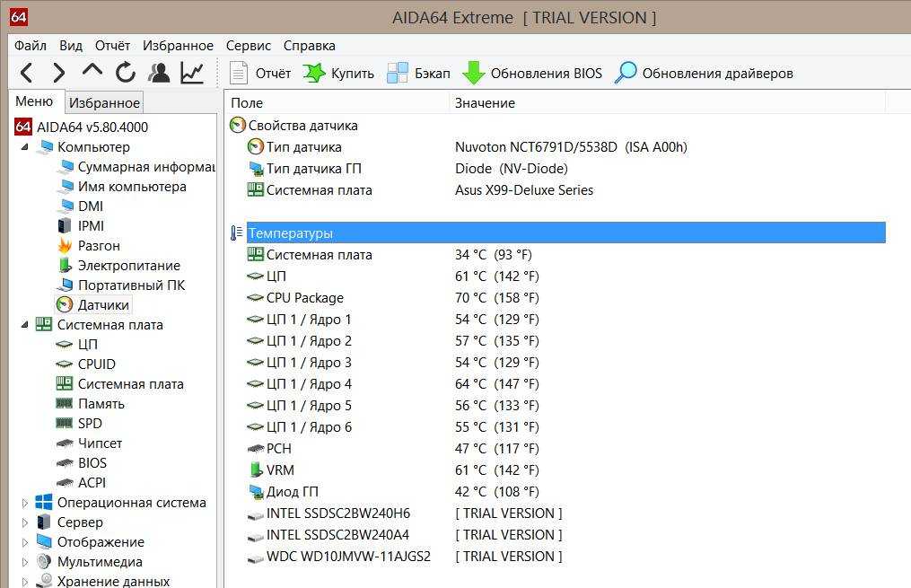
Task: Open the CPUID page
Action: (86, 364)
